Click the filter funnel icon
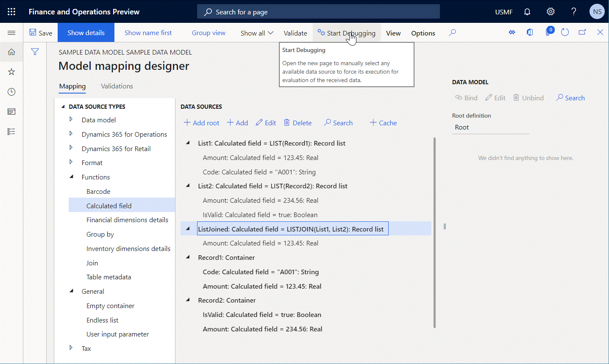Image resolution: width=609 pixels, height=364 pixels. click(35, 52)
